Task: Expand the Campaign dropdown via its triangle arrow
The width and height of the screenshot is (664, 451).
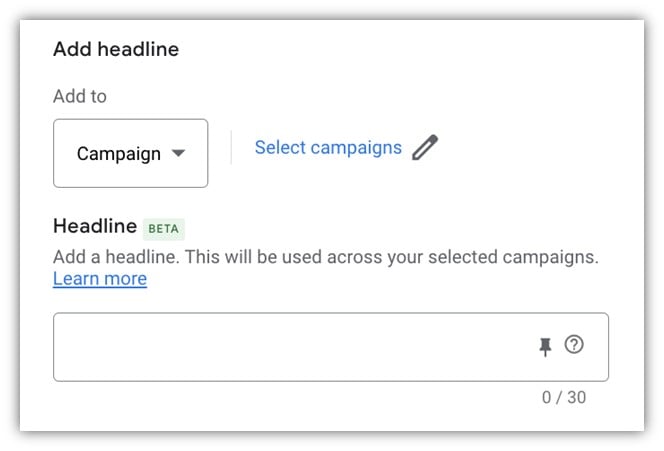Action: coord(178,153)
